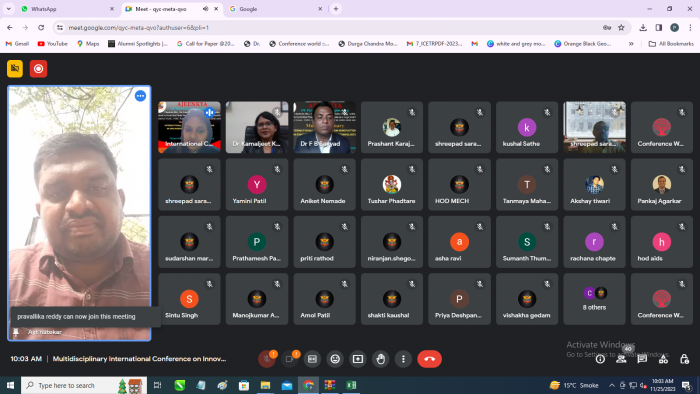700x394 pixels.
Task: Toggle the camera on/off button
Action: coord(289,359)
